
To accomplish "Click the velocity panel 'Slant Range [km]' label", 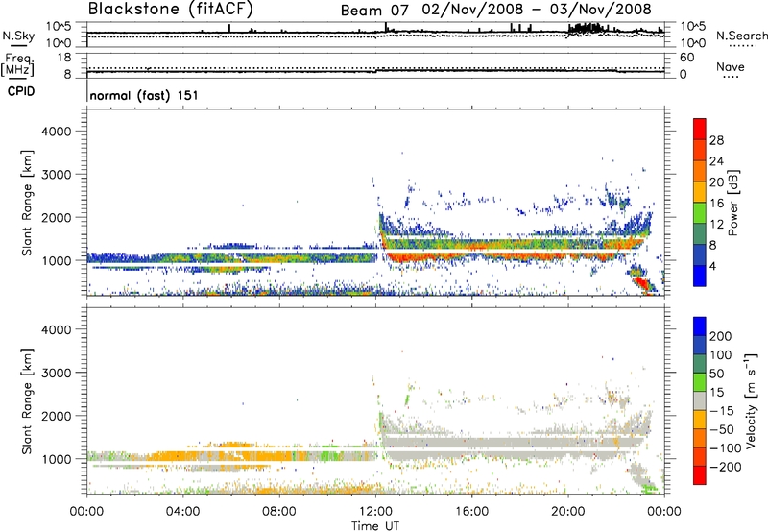I will coord(27,401).
